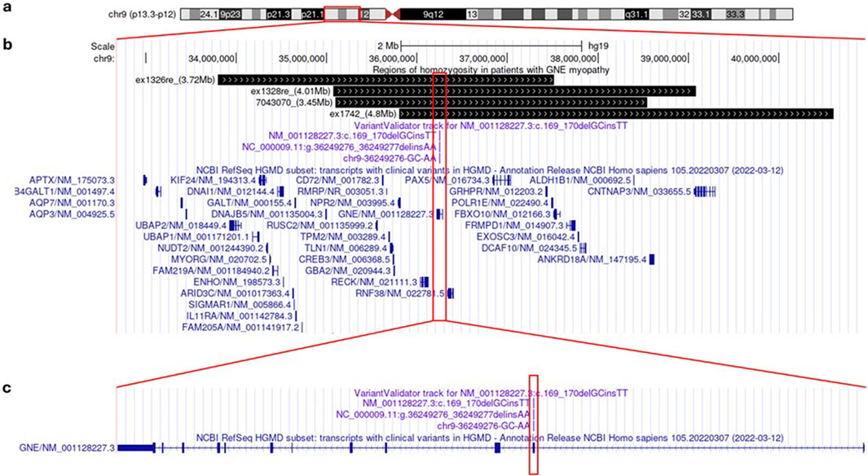This screenshot has height=476, width=868.
Task: Click the UBAP1/NM_001171201.1 gene label
Action: tap(196, 237)
